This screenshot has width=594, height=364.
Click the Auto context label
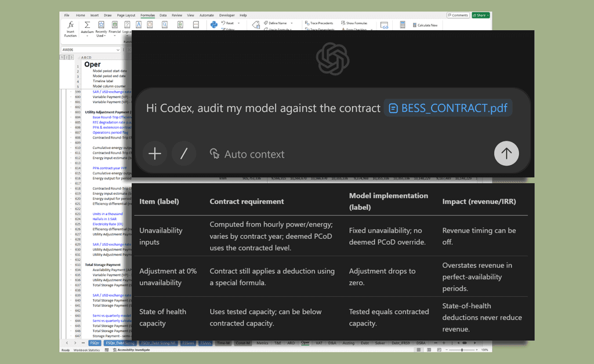[x=254, y=154]
